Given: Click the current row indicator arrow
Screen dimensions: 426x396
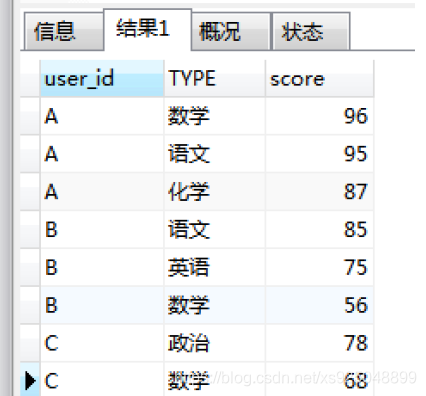Looking at the screenshot, I should (30, 380).
